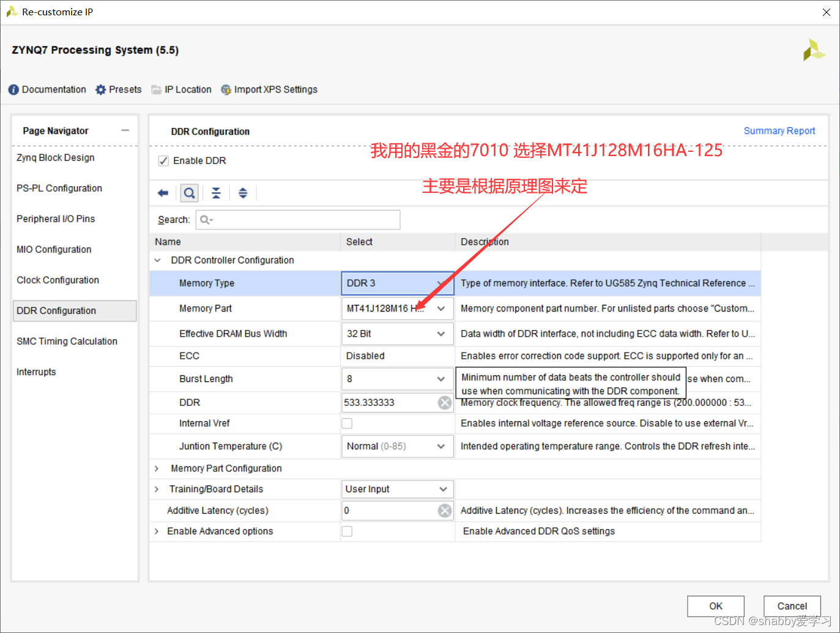This screenshot has width=840, height=633.
Task: Click the ECC Disabled value
Action: point(365,356)
